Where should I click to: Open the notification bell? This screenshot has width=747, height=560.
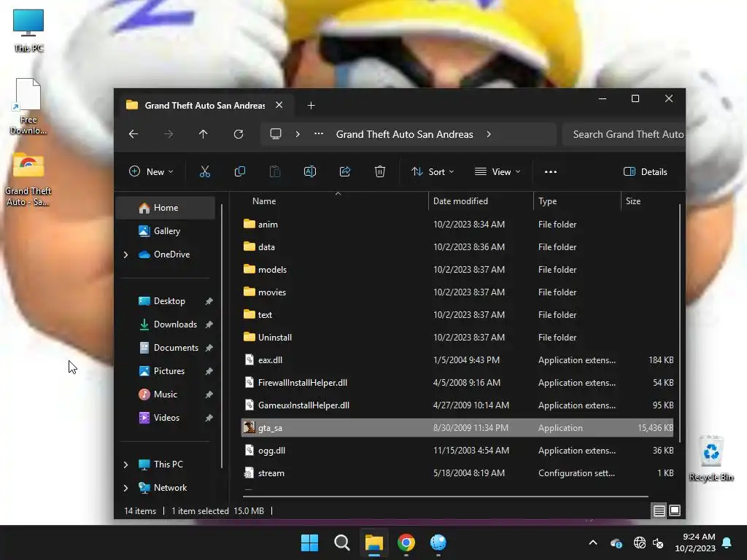[x=727, y=542]
